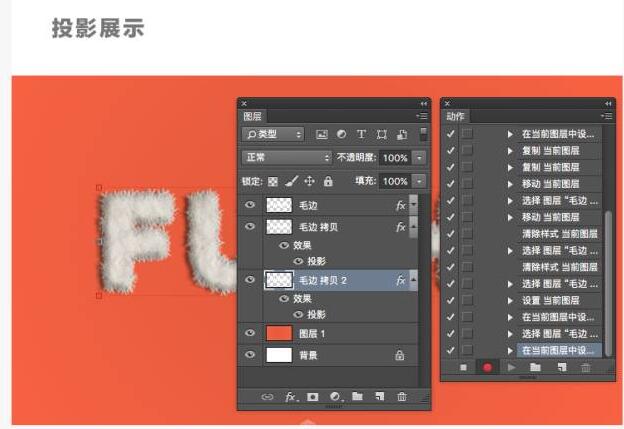Viewport: 624px width, 429px height.
Task: Select 图层 1 orange layer thumbnail
Action: pyautogui.click(x=279, y=333)
